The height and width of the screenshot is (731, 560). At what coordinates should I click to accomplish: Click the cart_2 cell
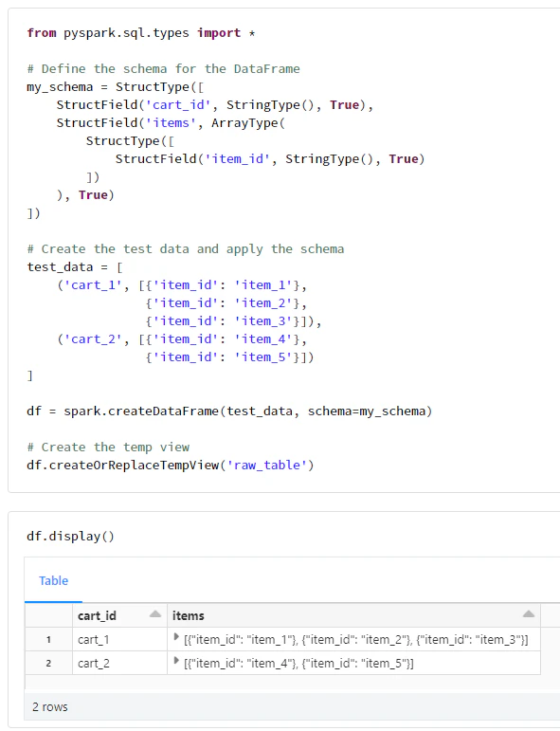[119, 663]
